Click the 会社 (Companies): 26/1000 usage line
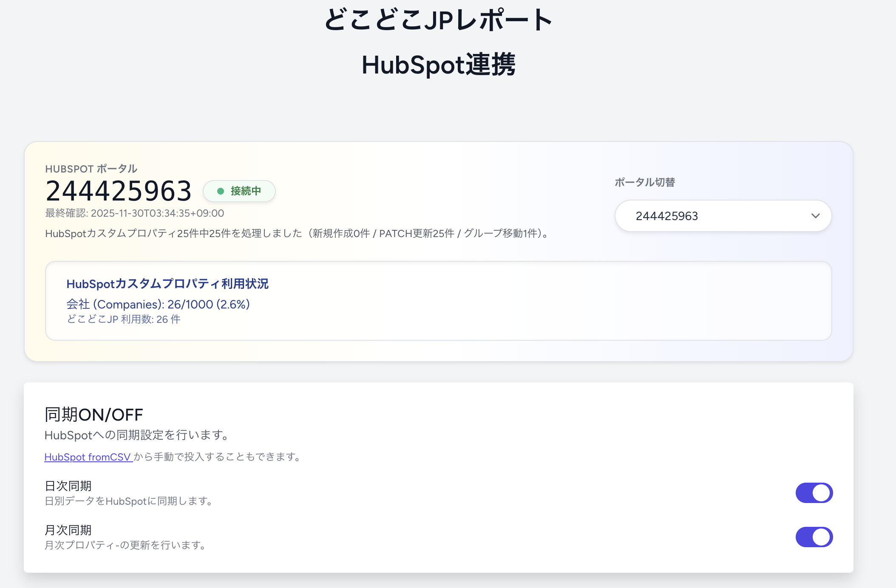This screenshot has height=588, width=896. tap(158, 304)
